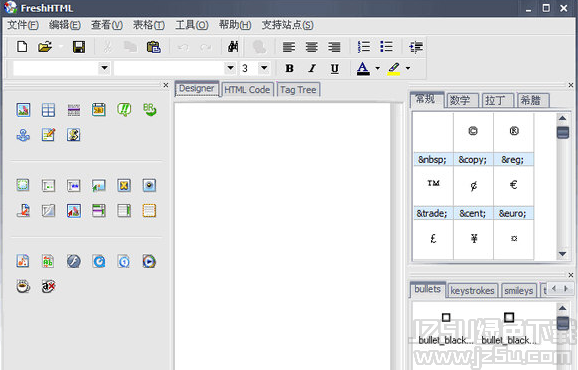The image size is (578, 370).
Task: Click the paste clipboard icon in the toolbar
Action: (153, 47)
